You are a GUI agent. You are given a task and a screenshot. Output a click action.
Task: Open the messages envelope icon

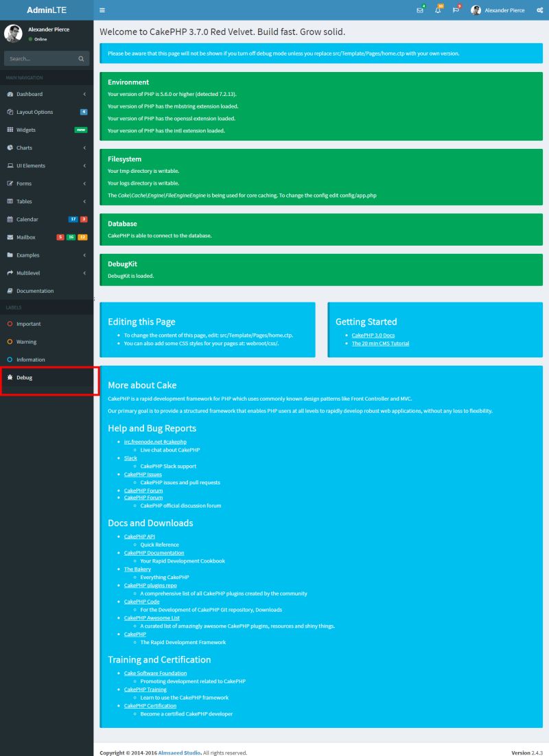421,10
